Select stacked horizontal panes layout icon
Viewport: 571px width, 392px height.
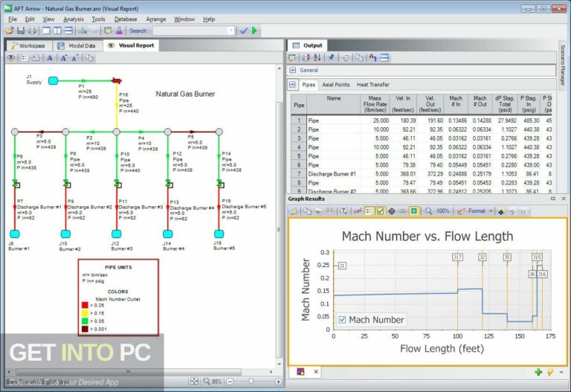[68, 31]
